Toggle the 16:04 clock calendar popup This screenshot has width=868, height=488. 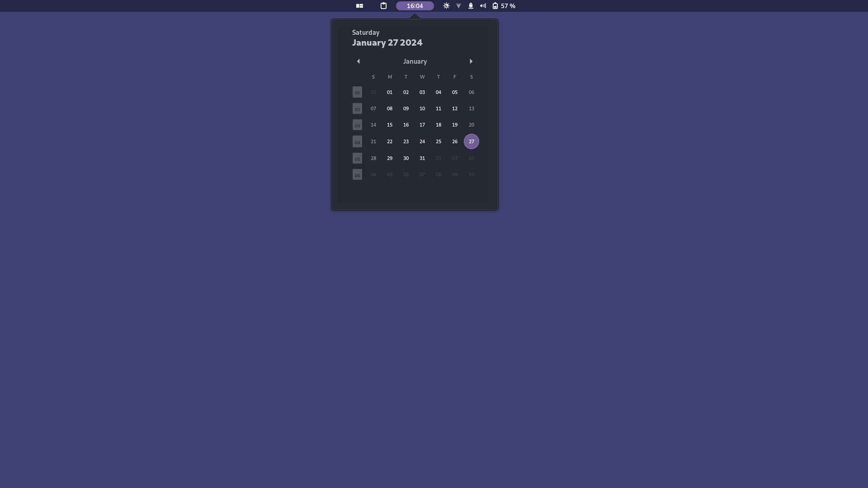coord(415,6)
